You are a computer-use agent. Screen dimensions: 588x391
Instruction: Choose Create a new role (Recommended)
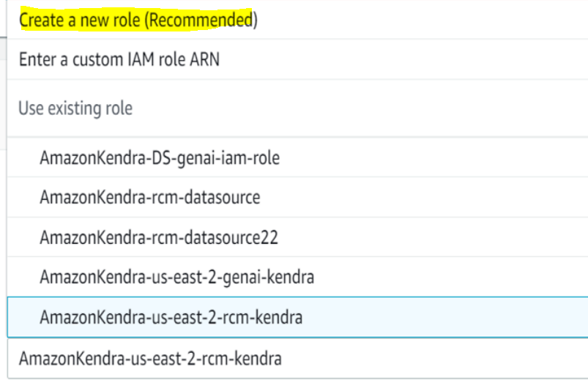pyautogui.click(x=298, y=20)
